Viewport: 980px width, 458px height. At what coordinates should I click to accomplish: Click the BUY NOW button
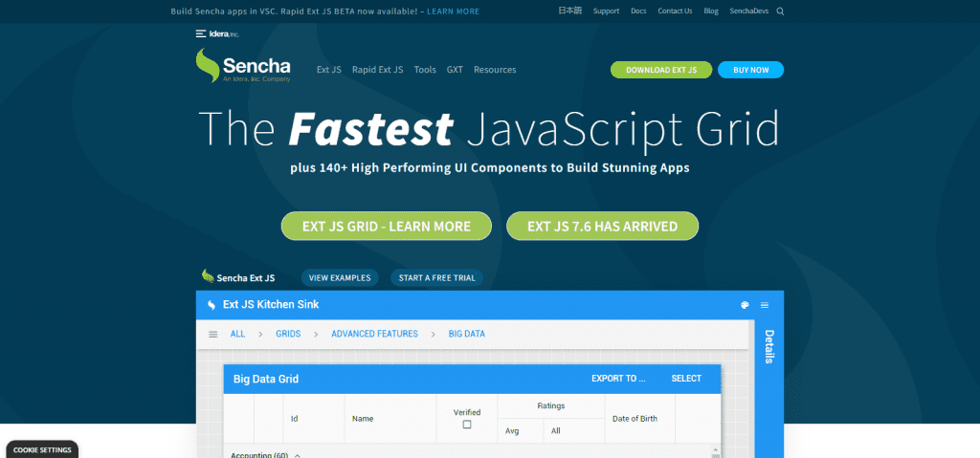(750, 70)
